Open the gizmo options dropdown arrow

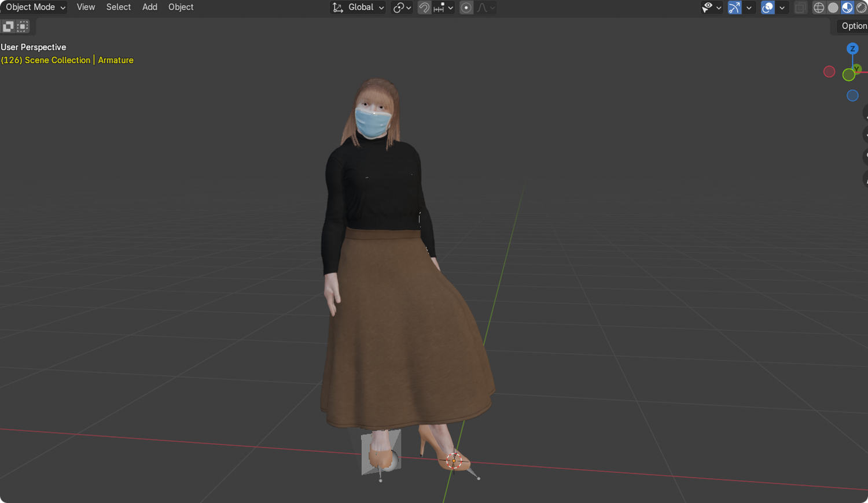[749, 8]
